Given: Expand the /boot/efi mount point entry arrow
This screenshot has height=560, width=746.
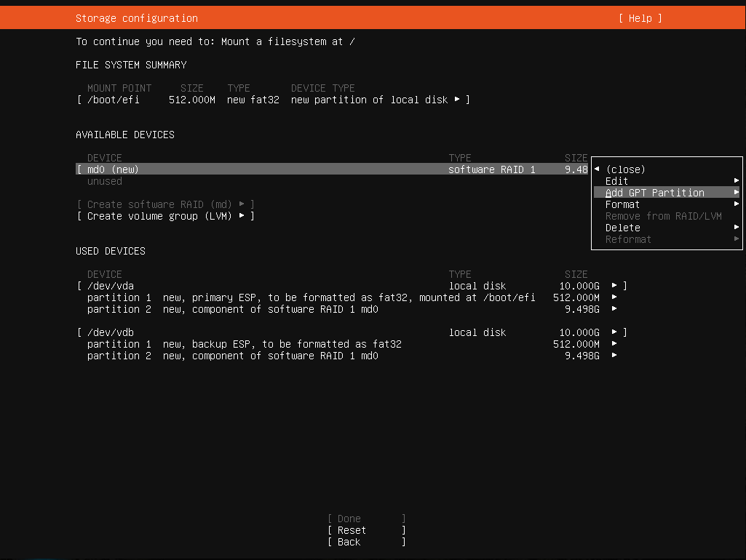Looking at the screenshot, I should coord(457,100).
